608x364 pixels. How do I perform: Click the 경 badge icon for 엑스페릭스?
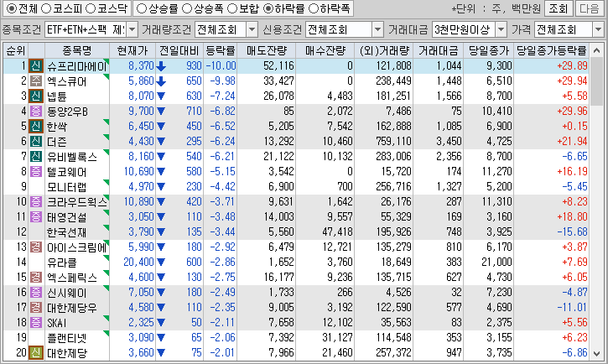(36, 277)
